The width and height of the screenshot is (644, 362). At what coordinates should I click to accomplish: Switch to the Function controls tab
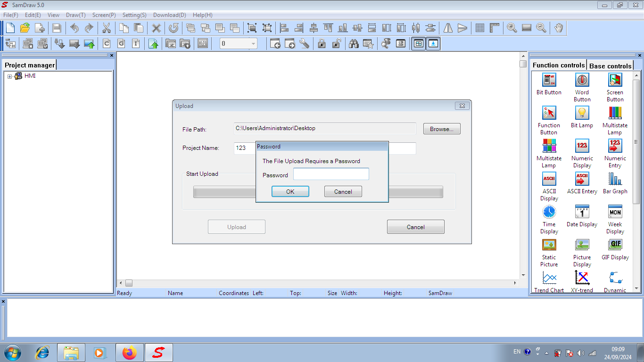(x=559, y=65)
